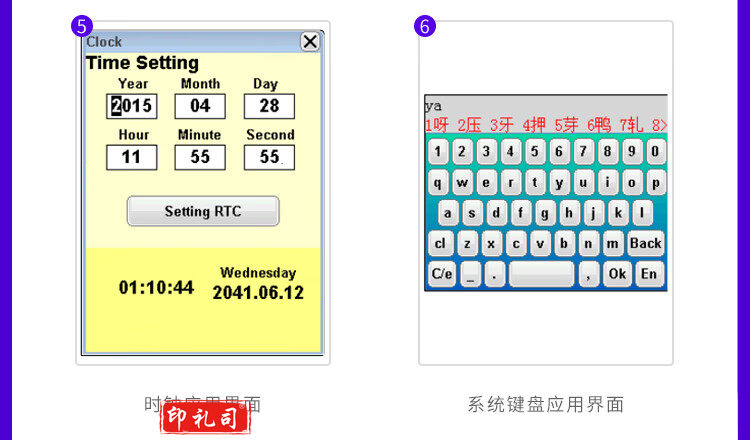Show more candidates with 8> arrow
This screenshot has height=440, width=750.
(659, 125)
